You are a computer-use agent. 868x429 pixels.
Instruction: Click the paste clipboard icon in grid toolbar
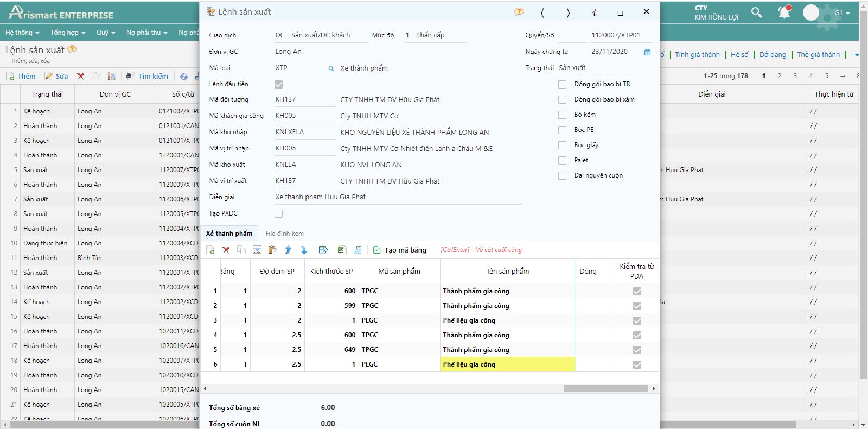[273, 250]
